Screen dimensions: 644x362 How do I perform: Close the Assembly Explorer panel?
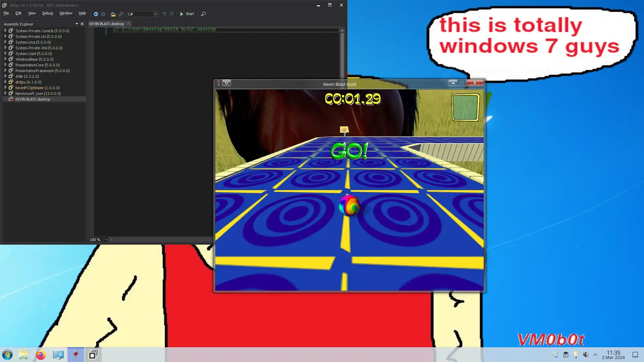tap(82, 24)
